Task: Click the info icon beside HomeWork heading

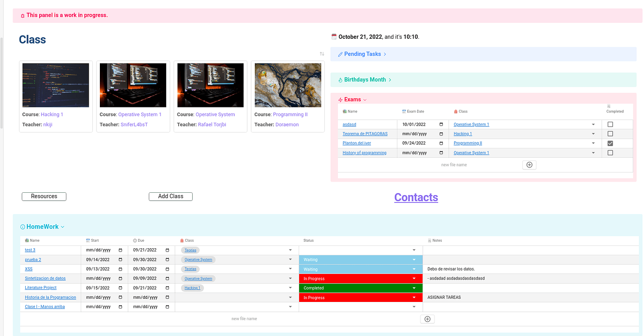Action: (22, 226)
